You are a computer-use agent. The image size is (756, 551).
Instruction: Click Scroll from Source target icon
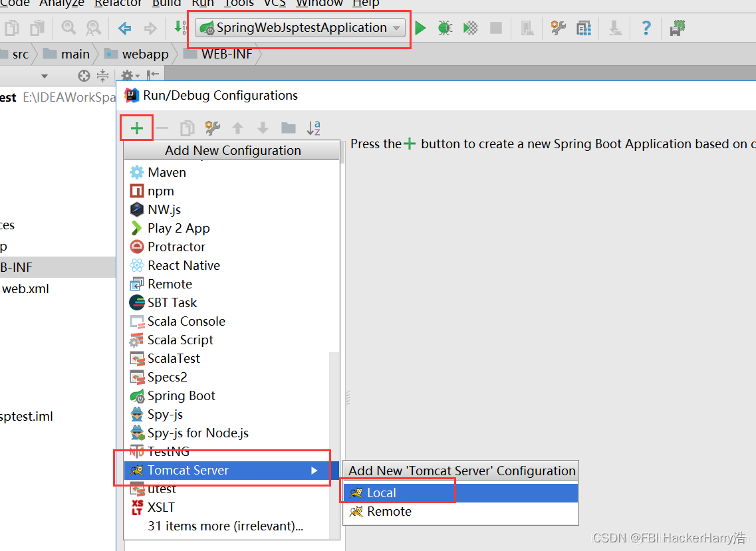(x=84, y=76)
